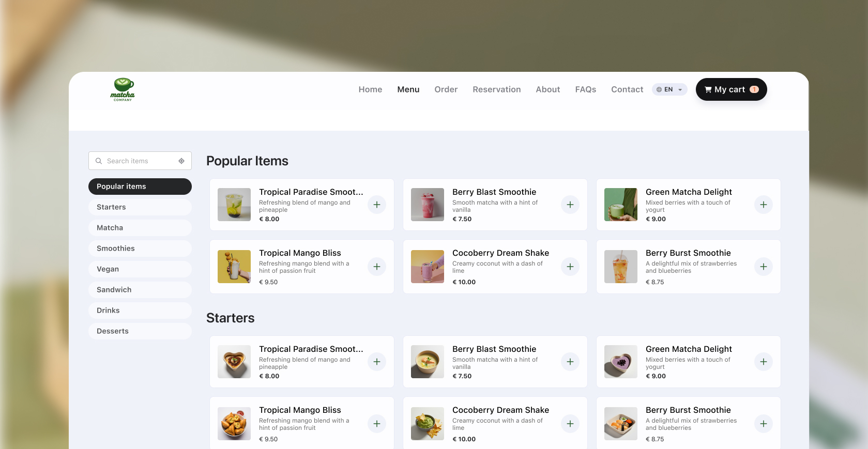Image resolution: width=868 pixels, height=449 pixels.
Task: Add Cocoberry Dream Shake from Popular Items
Action: (x=570, y=267)
